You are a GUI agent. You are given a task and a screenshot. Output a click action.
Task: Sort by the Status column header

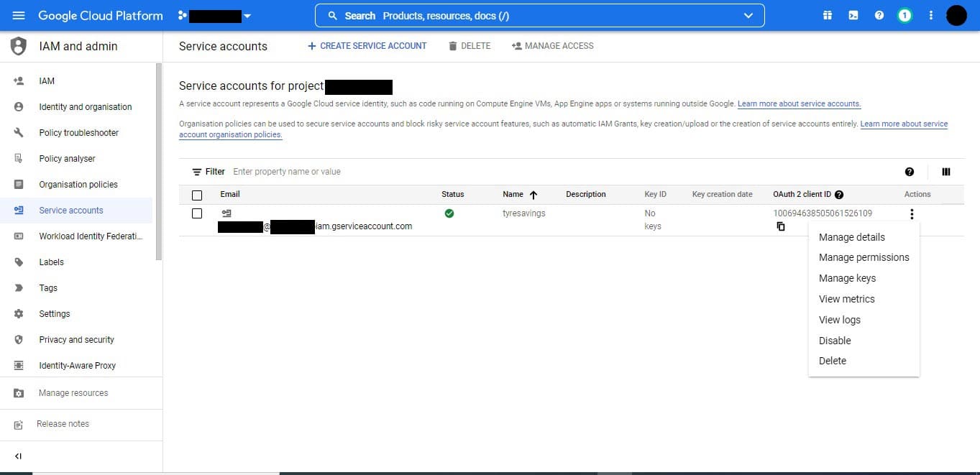[x=453, y=194]
